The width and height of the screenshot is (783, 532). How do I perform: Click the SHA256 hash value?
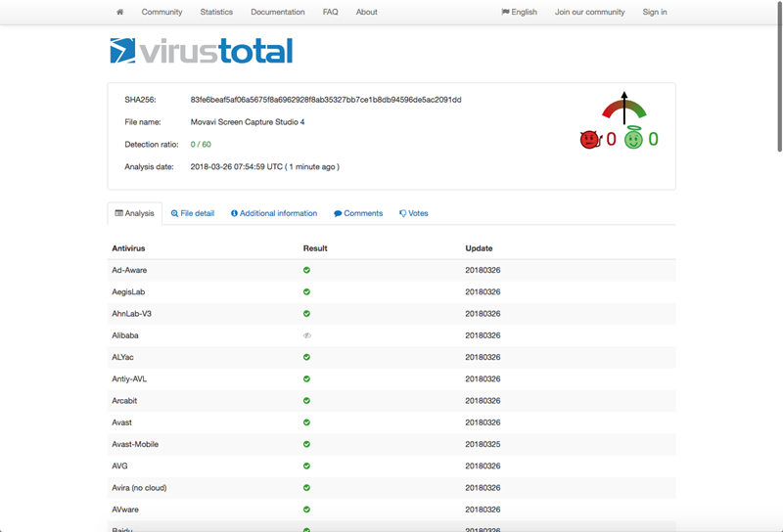[326, 100]
